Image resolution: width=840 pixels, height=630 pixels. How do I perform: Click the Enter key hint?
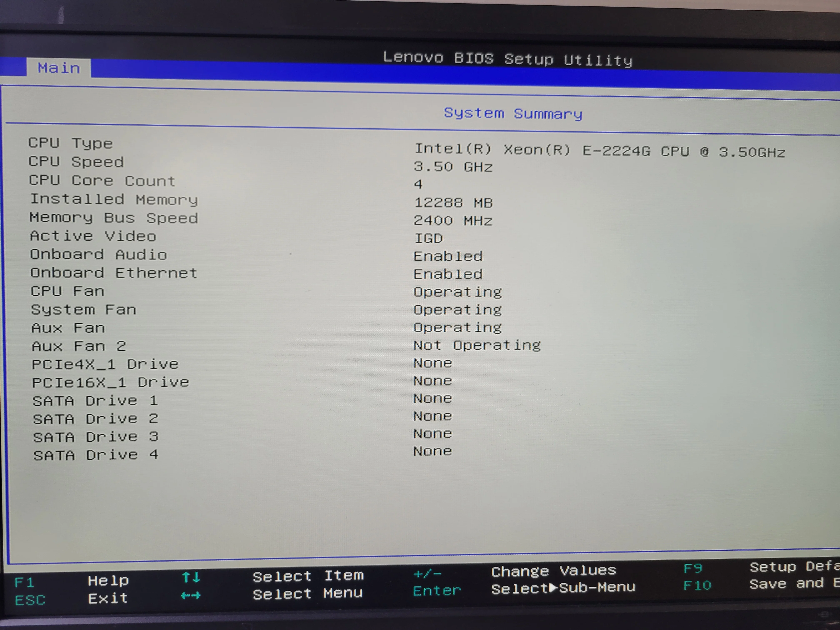pyautogui.click(x=437, y=591)
